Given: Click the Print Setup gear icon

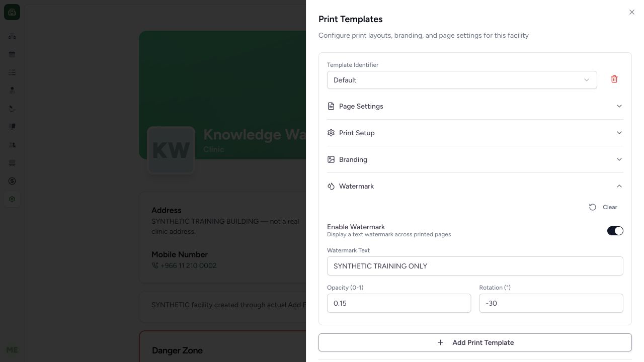Looking at the screenshot, I should pos(331,133).
